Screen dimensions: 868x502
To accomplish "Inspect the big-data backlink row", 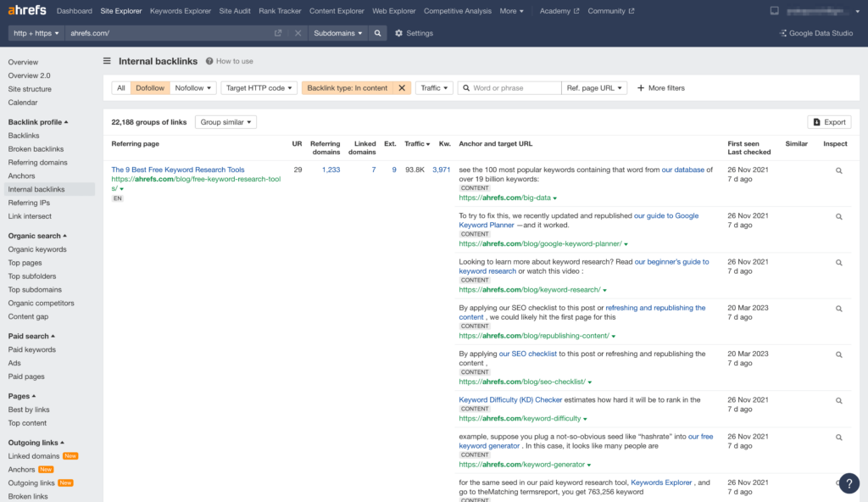I will pos(838,170).
